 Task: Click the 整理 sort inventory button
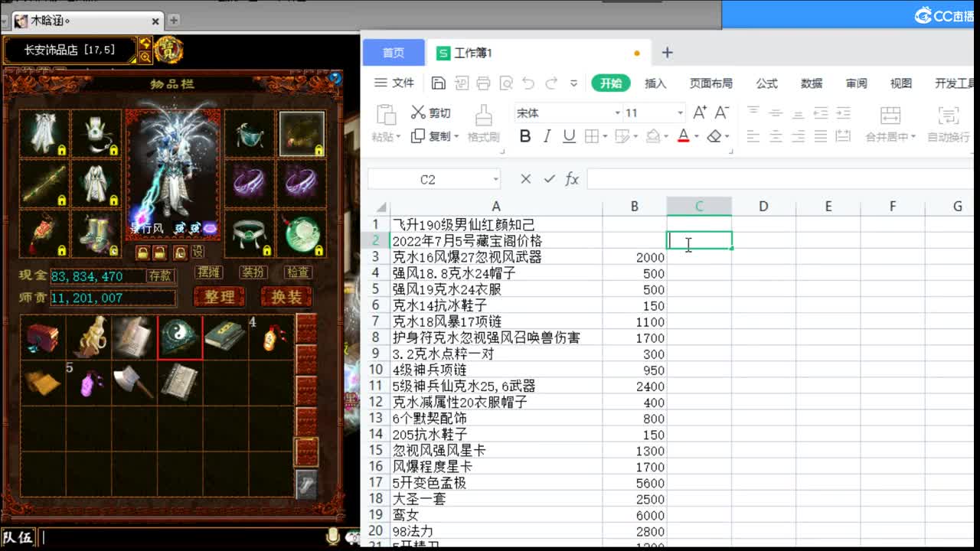click(219, 297)
